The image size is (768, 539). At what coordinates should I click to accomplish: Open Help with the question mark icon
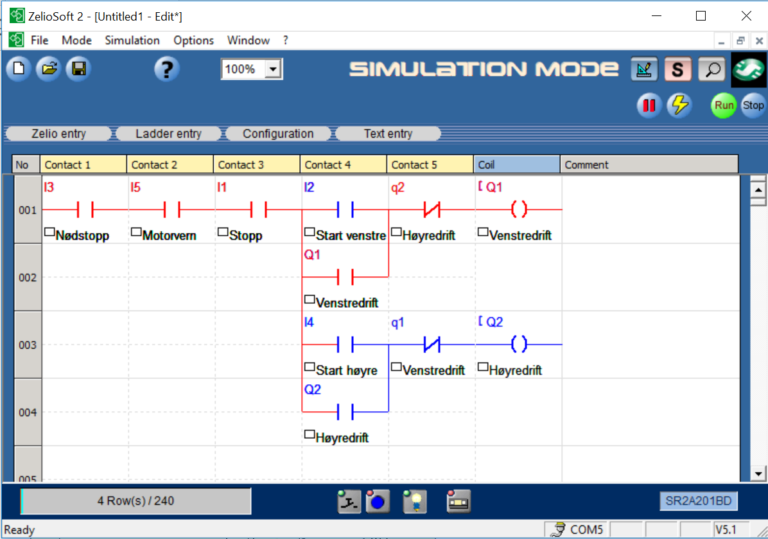167,69
